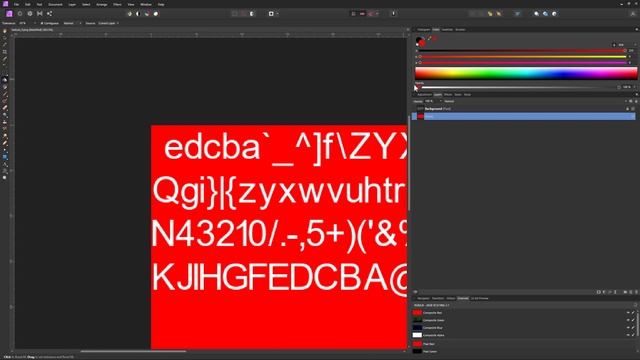This screenshot has width=640, height=360.
Task: Click the Delete Layer icon in Layers panel
Action: 636,292
